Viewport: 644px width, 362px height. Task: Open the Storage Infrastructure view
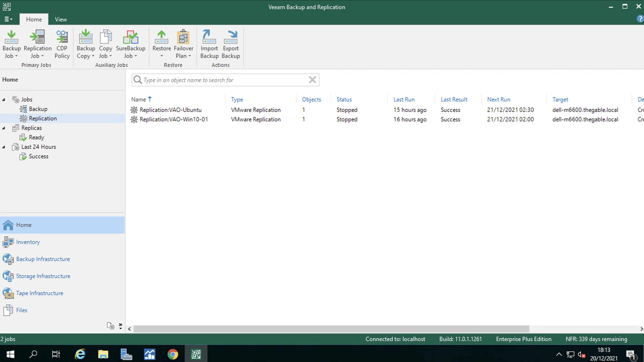click(x=62, y=276)
